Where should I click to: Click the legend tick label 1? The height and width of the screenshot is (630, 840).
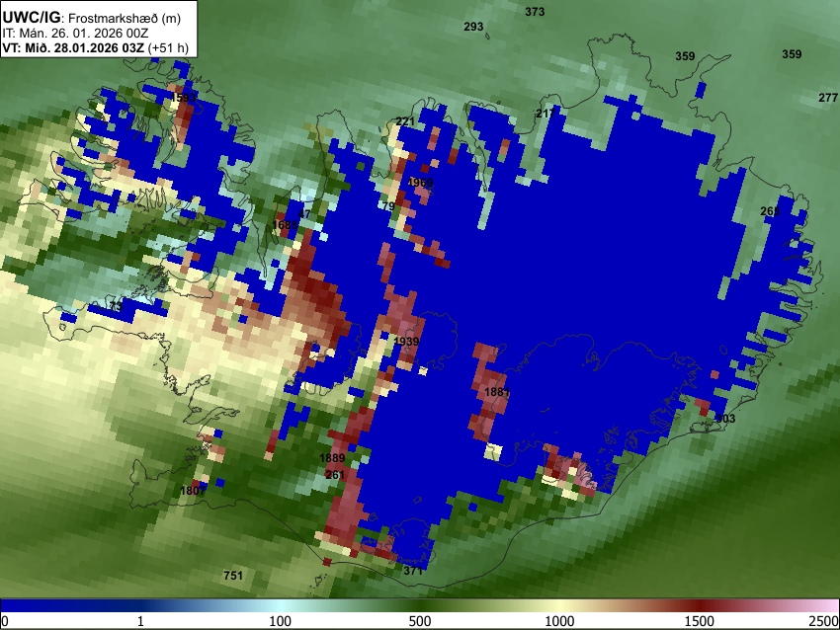140,621
